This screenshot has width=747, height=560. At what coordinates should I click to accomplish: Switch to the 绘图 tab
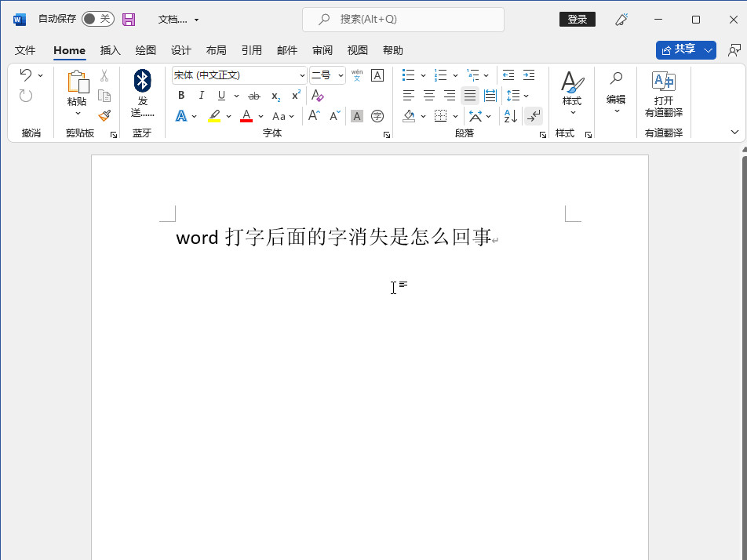145,50
